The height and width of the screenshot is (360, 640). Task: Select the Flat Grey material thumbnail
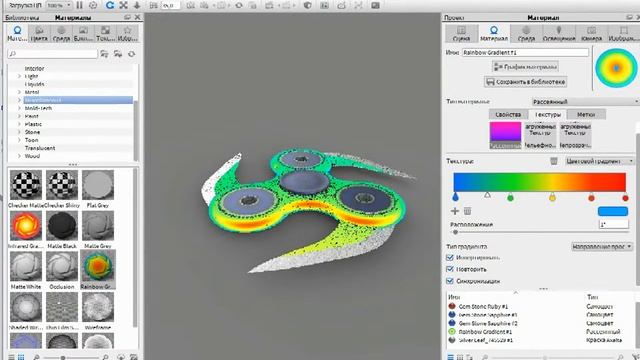click(98, 185)
